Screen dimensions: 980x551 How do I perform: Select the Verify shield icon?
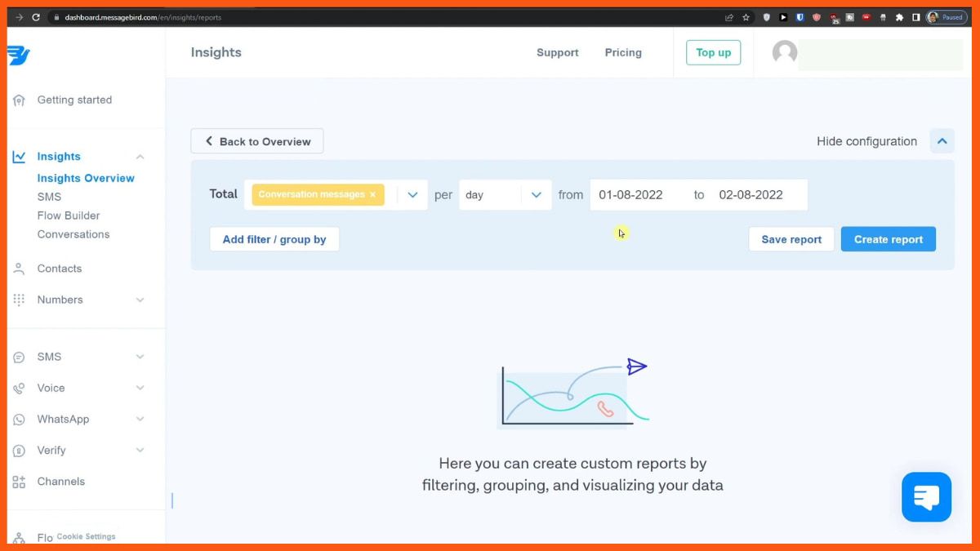pos(18,450)
